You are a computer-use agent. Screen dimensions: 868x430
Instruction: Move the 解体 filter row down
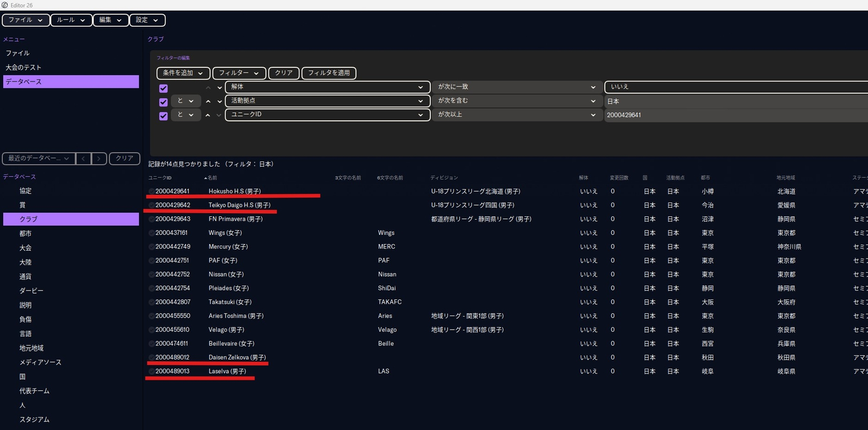[219, 87]
